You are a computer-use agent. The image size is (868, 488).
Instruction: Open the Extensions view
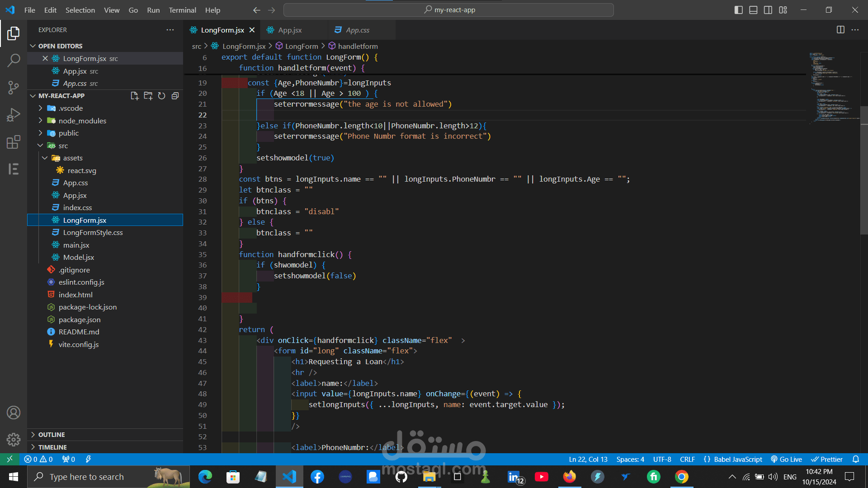14,142
